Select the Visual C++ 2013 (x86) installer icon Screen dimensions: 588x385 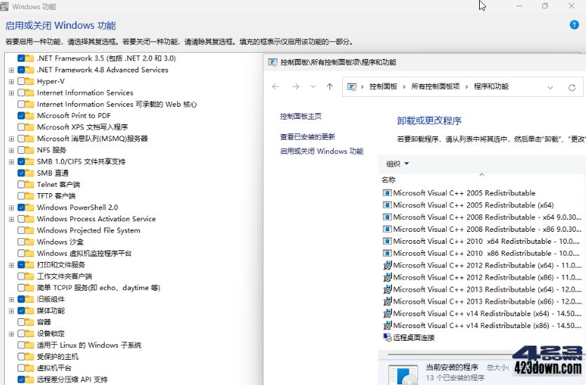click(x=387, y=301)
